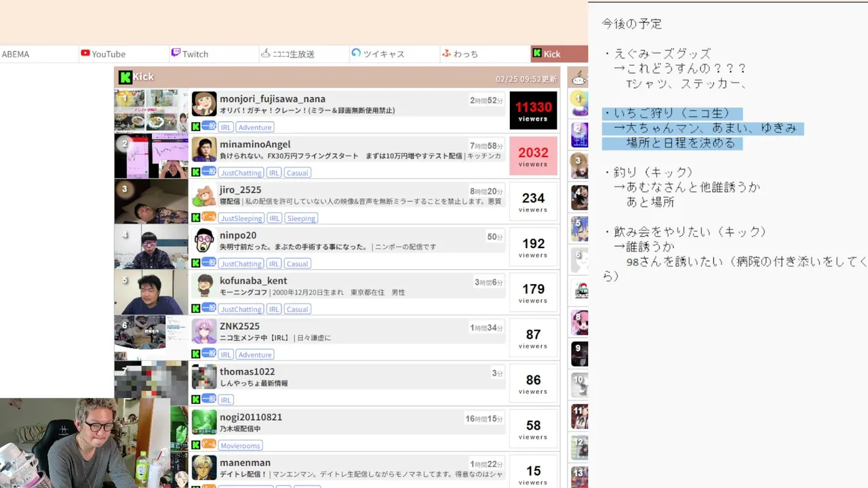Open ninpo20's stream thumbnail
The image size is (868, 488).
[151, 247]
